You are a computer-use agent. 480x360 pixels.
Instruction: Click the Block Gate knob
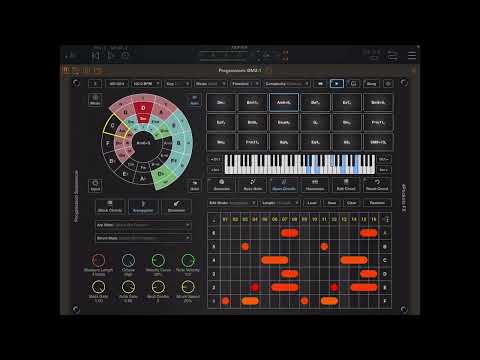(98, 287)
